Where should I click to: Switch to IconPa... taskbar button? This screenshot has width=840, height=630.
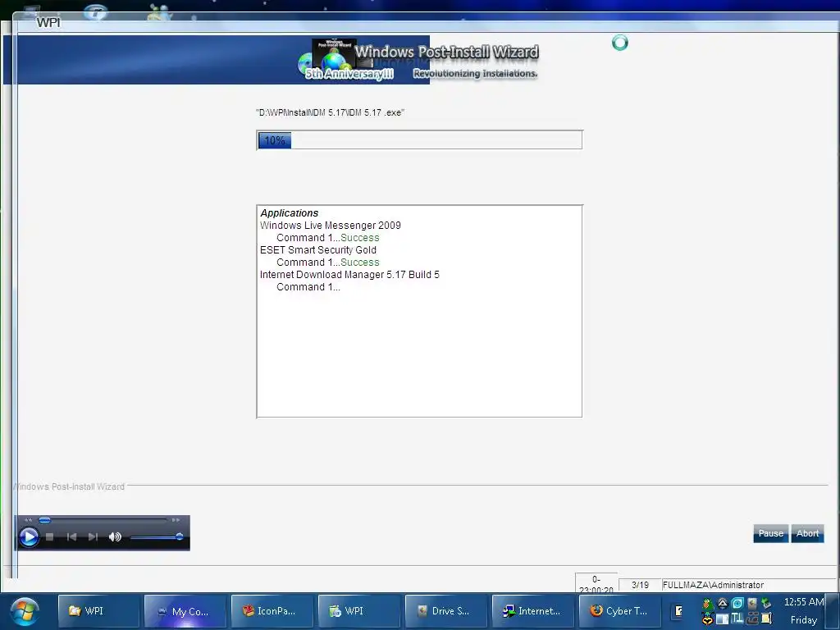(x=272, y=610)
